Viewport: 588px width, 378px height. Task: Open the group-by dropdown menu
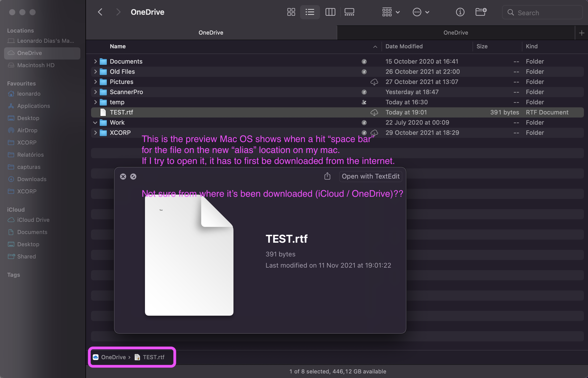(391, 12)
